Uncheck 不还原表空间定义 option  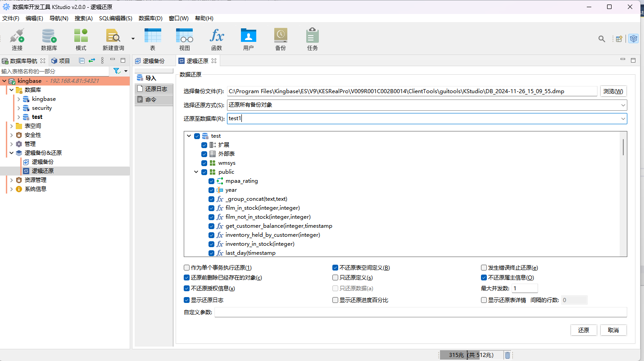coord(336,268)
